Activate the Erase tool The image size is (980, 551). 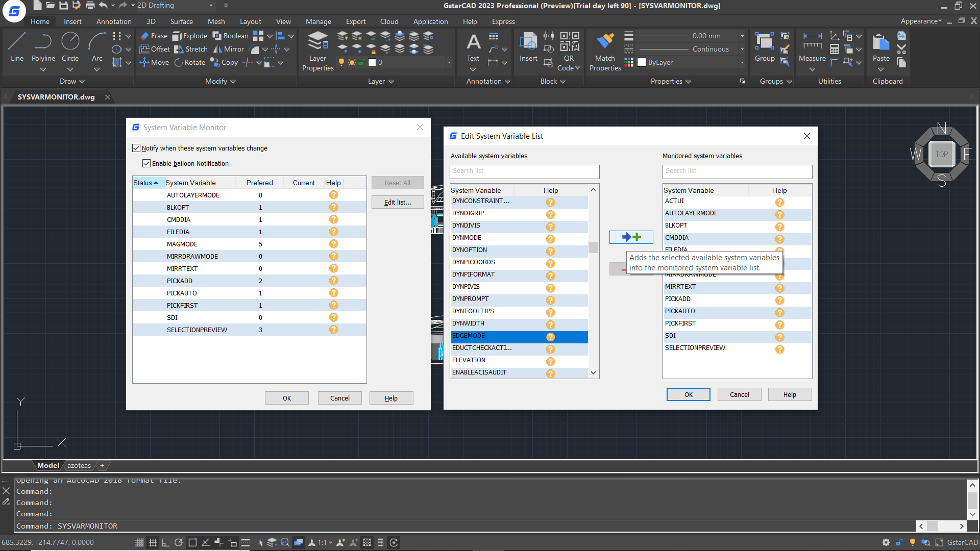tap(154, 36)
